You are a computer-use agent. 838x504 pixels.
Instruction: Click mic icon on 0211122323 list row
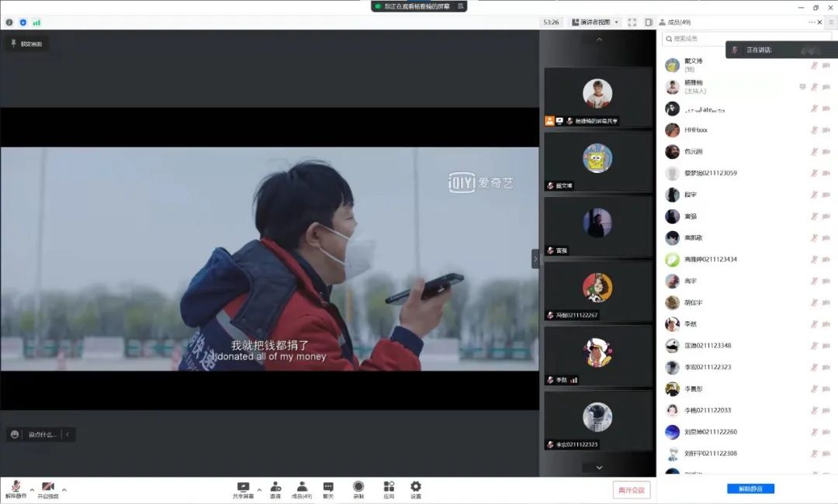click(x=814, y=367)
